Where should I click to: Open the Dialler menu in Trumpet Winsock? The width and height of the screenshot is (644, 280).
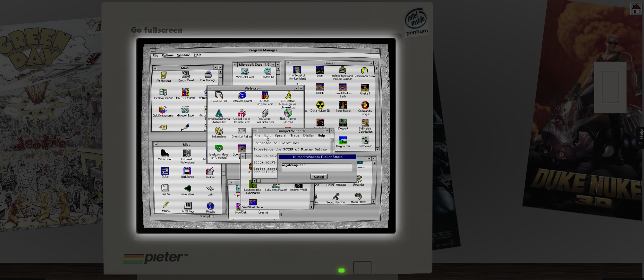click(308, 136)
